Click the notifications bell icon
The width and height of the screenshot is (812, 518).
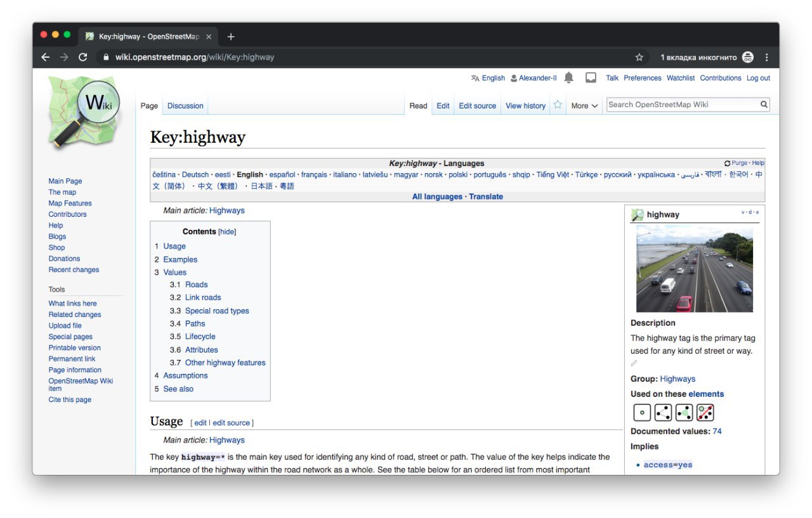[x=568, y=78]
